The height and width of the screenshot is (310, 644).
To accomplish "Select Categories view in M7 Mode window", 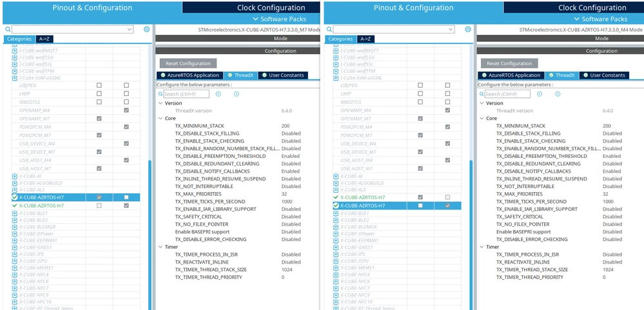I will 19,39.
